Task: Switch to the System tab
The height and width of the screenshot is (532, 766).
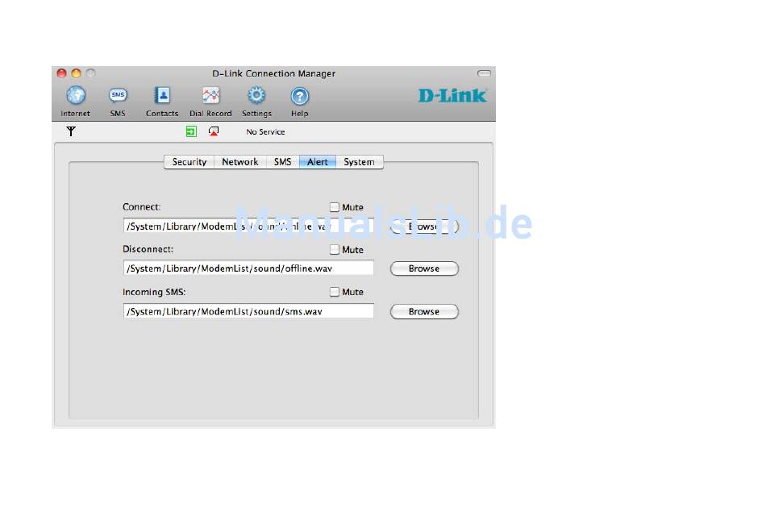Action: coord(359,162)
